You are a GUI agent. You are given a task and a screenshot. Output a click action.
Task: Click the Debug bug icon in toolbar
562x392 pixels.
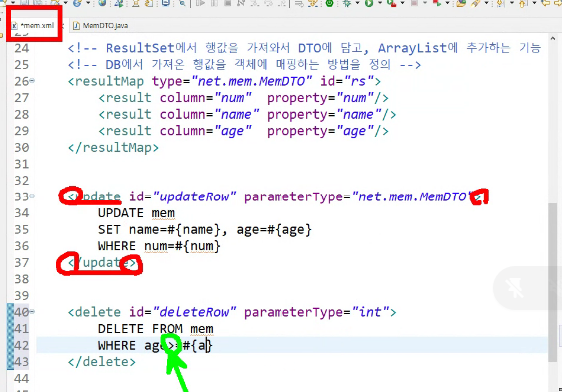coord(347,3)
